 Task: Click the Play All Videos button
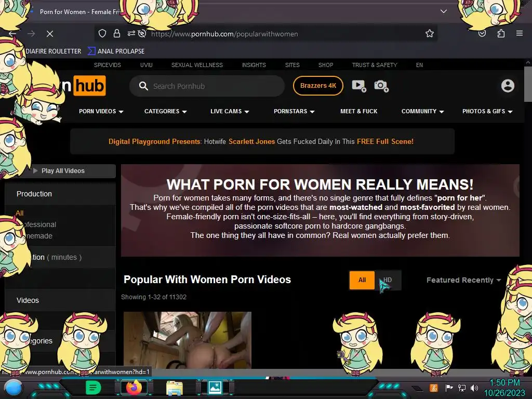point(63,170)
